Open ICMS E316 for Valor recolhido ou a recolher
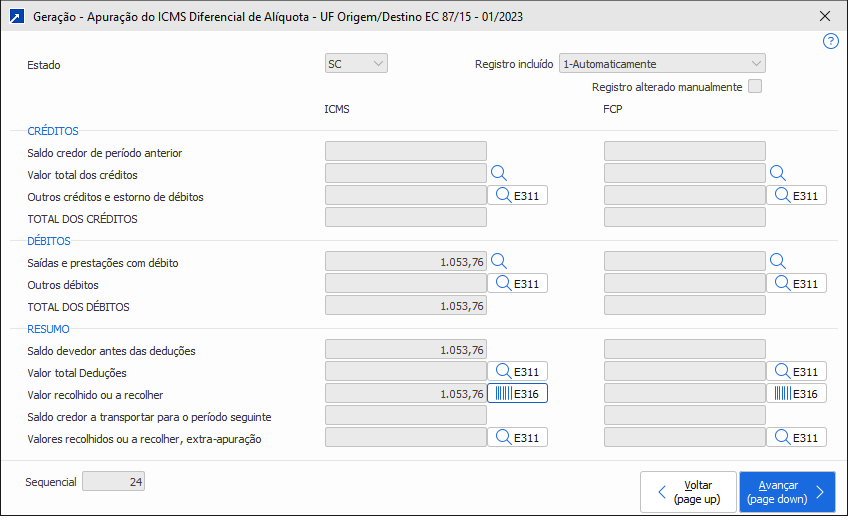The width and height of the screenshot is (862, 523). [x=518, y=394]
